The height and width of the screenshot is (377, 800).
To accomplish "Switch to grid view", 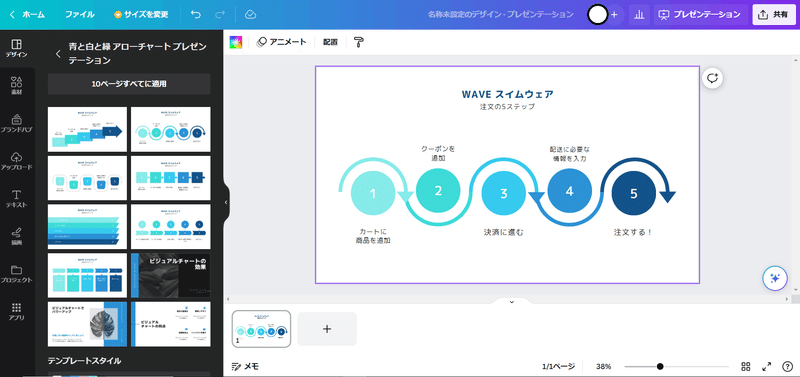I will (x=746, y=366).
